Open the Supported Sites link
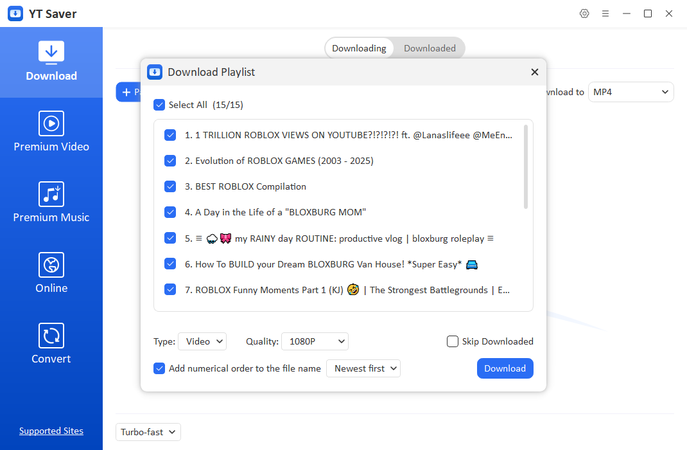The width and height of the screenshot is (687, 450). (x=51, y=431)
